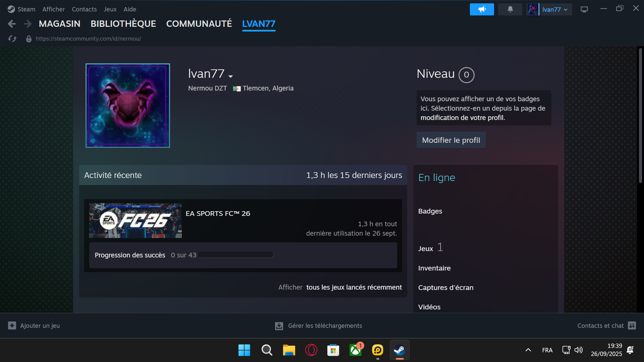This screenshot has height=362, width=644.
Task: Click the Modifier le profil button
Action: [x=451, y=140]
